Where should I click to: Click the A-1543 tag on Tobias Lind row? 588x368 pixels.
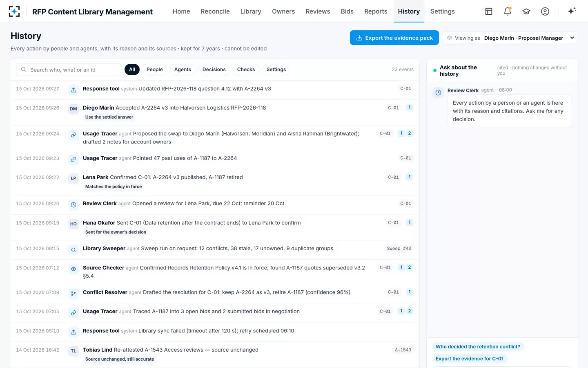403,350
